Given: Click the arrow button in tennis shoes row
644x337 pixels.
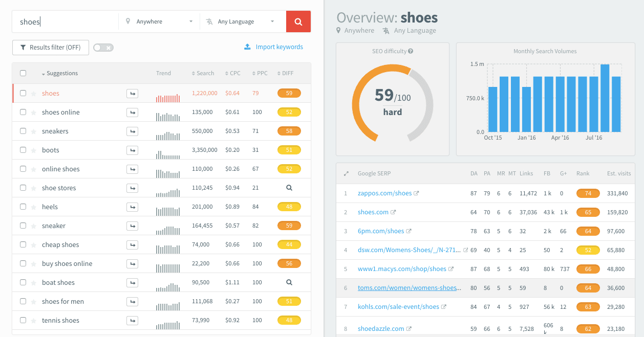Looking at the screenshot, I should coord(133,321).
